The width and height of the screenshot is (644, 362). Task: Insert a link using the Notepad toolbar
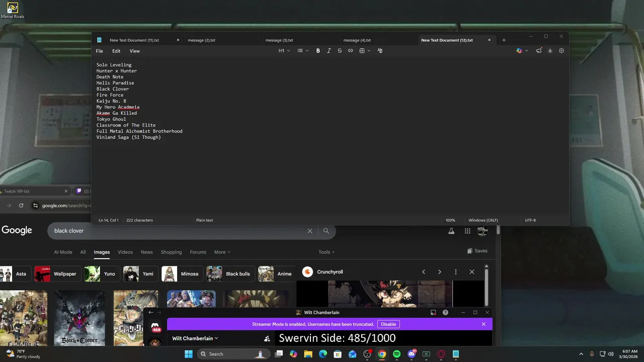click(351, 51)
